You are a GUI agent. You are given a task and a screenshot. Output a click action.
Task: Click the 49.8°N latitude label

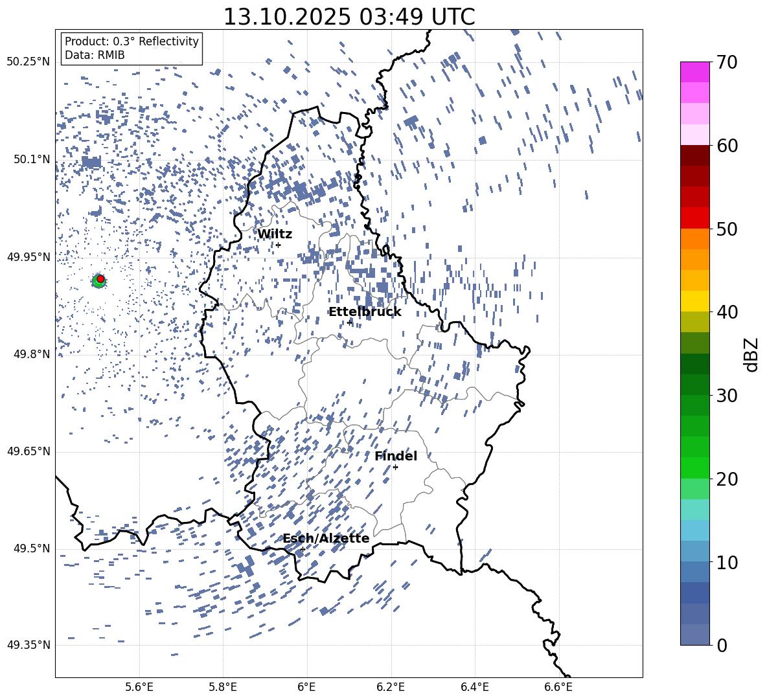(31, 354)
